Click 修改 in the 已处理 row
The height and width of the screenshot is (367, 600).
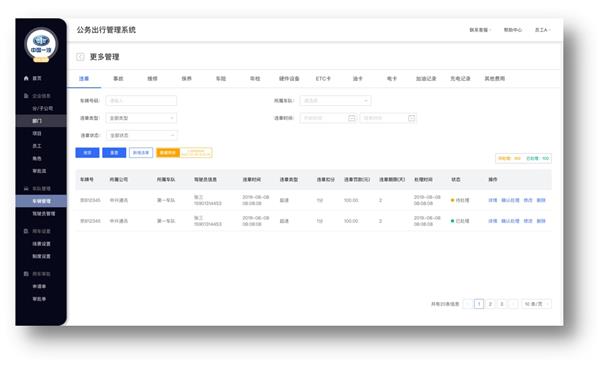point(528,221)
